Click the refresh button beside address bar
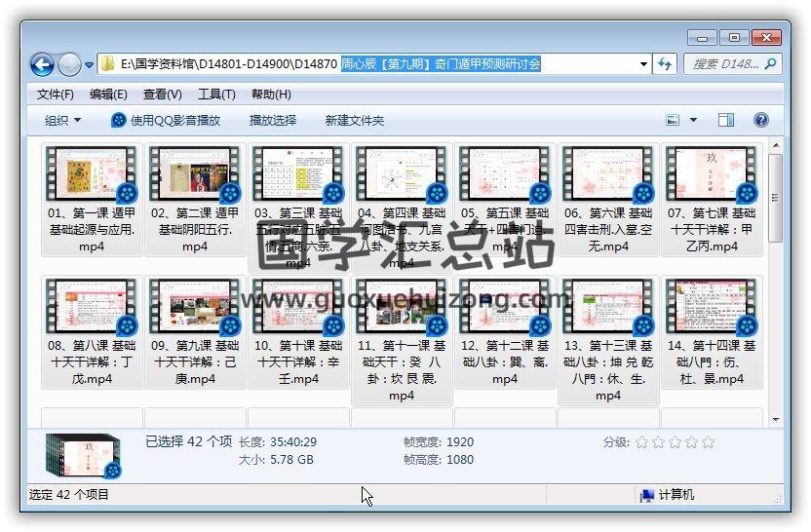The width and height of the screenshot is (811, 532). 666,64
